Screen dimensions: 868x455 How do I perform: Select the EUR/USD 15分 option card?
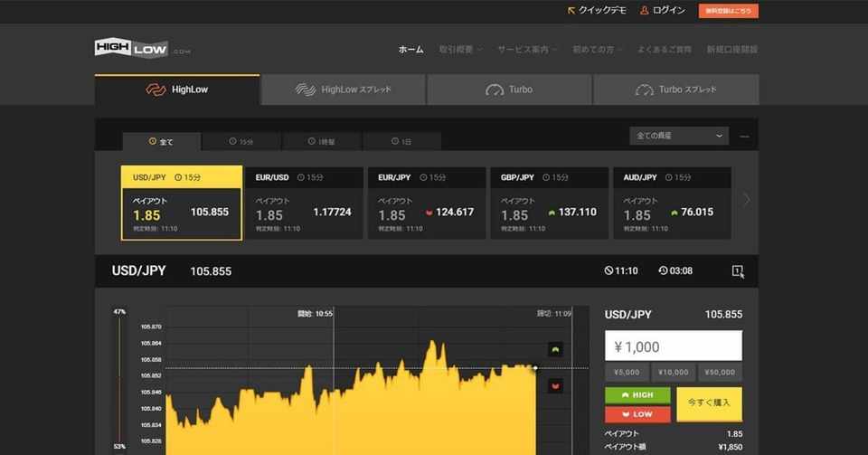304,203
